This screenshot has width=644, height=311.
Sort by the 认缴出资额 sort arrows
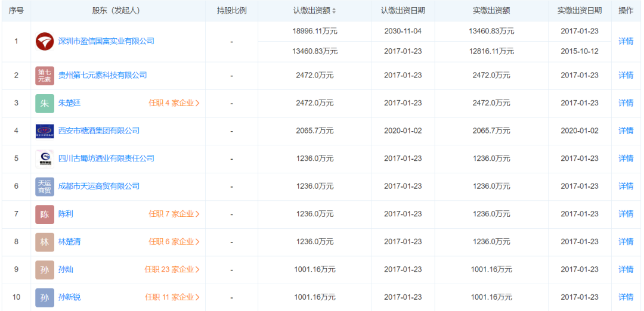point(334,11)
